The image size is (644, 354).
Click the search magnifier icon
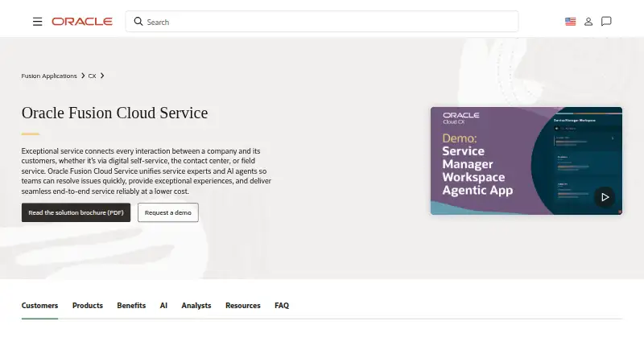pos(138,22)
